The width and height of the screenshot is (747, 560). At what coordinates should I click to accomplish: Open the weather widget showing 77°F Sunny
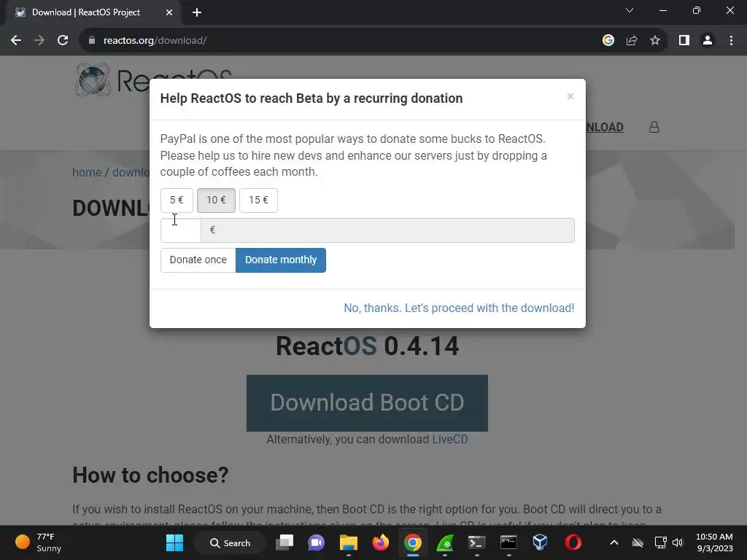(x=38, y=542)
